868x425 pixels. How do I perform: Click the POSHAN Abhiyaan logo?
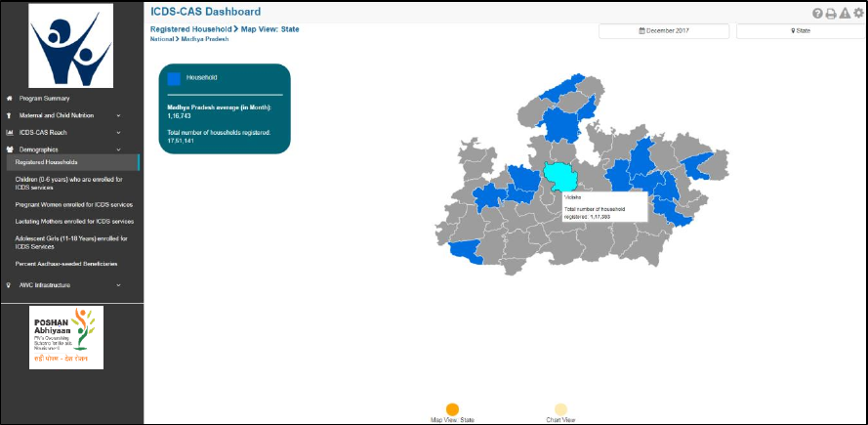(x=66, y=337)
